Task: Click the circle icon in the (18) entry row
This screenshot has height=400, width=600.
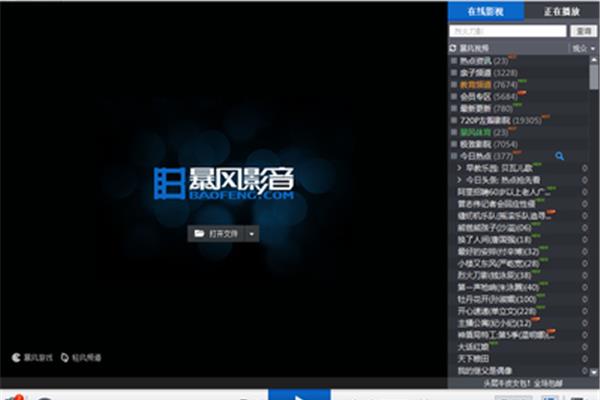Action: click(585, 240)
